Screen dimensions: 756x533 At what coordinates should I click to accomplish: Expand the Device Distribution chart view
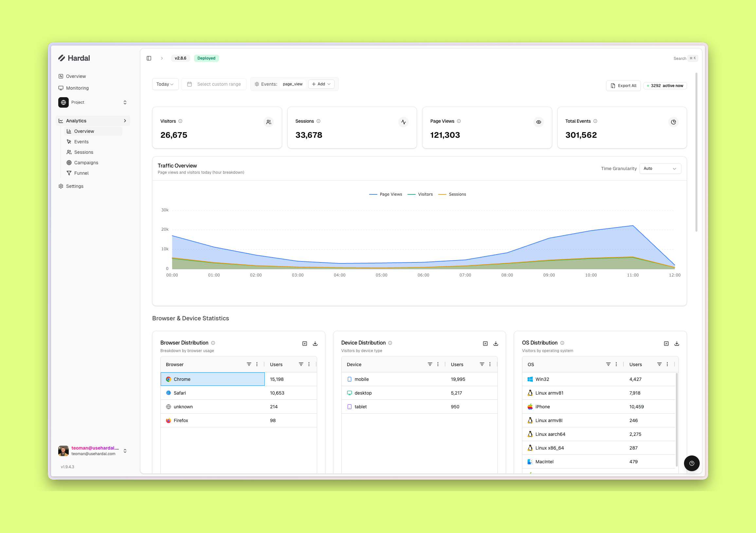coord(485,343)
